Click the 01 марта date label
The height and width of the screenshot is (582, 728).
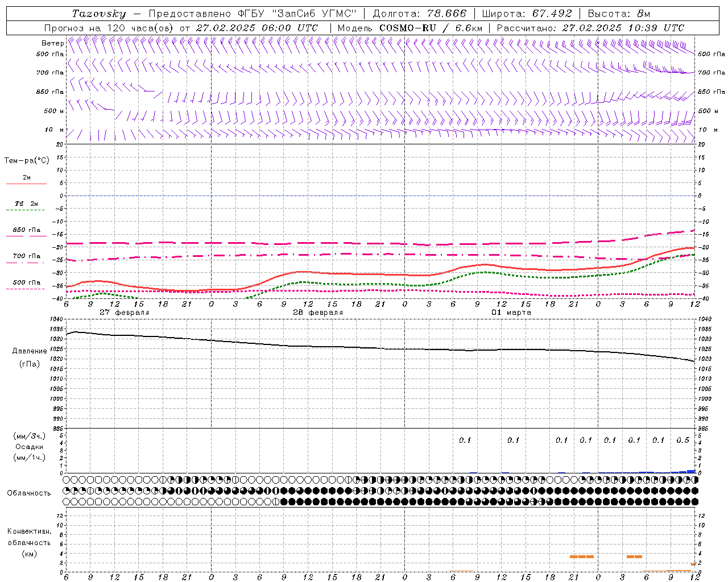[511, 313]
